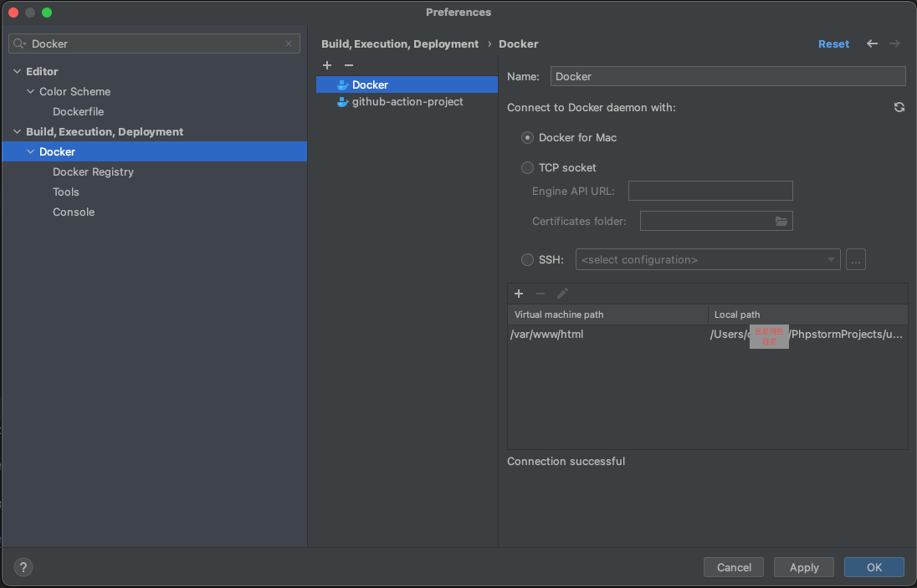Click the Apply button

coord(804,567)
